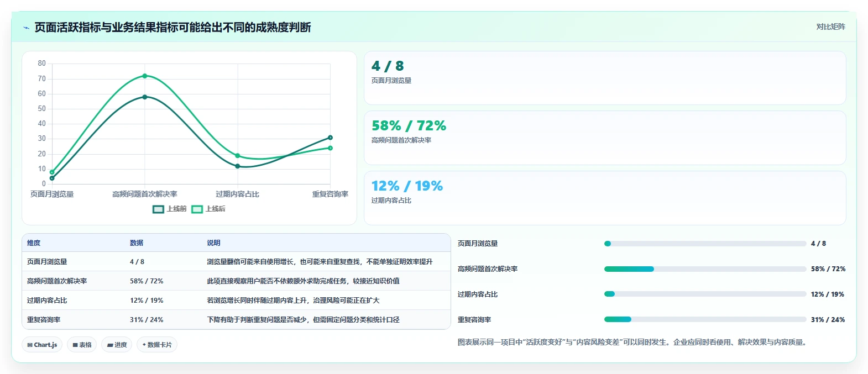Click the lightning icon beside the title
868x374 pixels.
26,28
